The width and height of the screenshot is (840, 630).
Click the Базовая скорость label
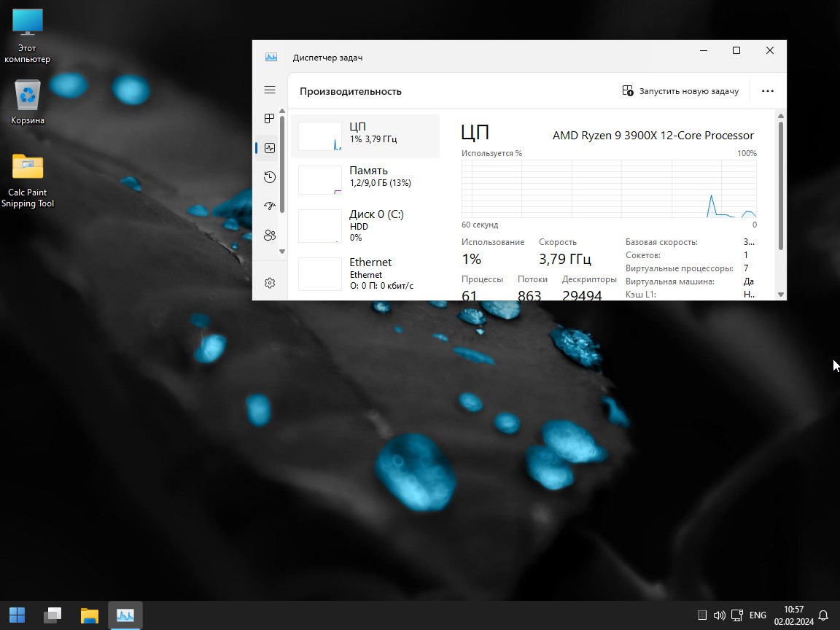(x=661, y=242)
